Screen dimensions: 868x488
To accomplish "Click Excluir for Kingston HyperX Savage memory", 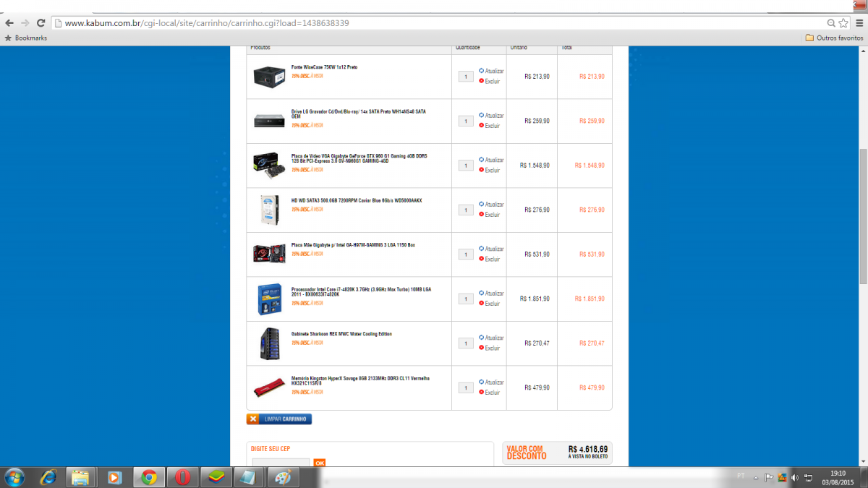I will tap(490, 393).
